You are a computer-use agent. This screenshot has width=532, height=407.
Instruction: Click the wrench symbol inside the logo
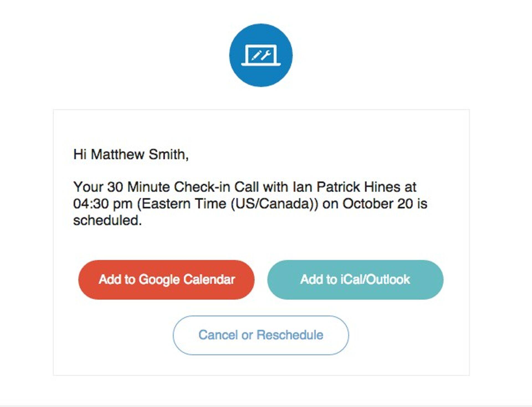pos(266,55)
